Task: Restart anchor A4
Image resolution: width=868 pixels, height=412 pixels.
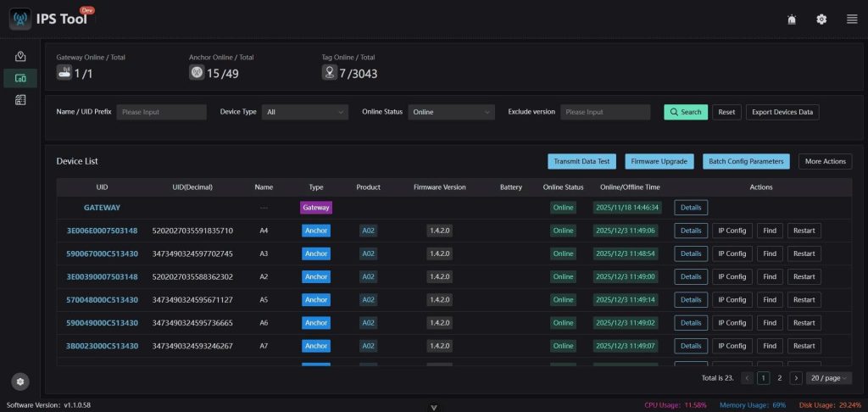Action: 804,231
